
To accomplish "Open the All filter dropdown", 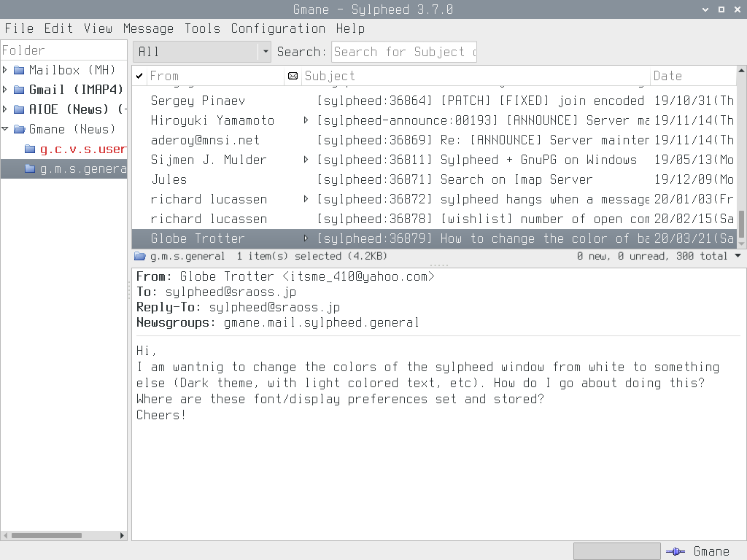I will coord(202,52).
